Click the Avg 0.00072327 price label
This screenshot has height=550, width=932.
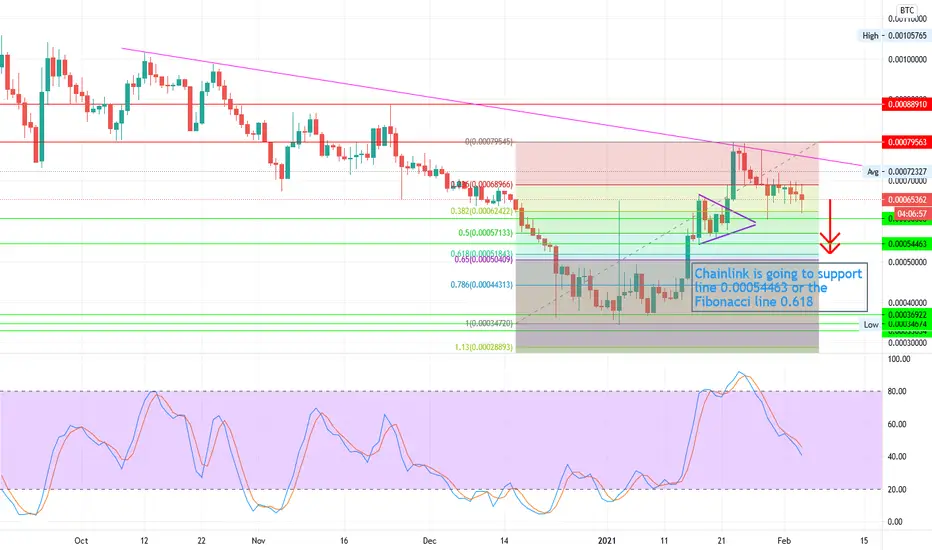(896, 171)
